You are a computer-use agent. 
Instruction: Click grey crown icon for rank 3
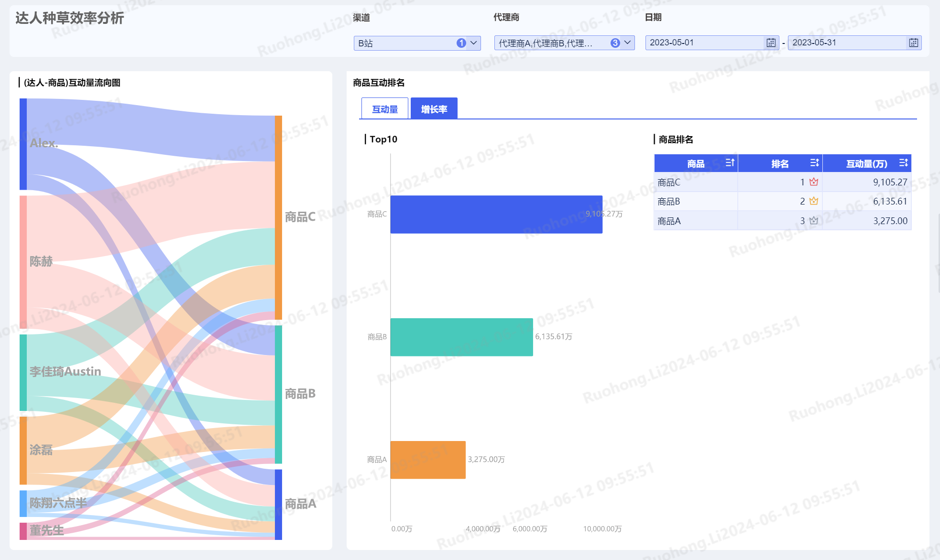[x=814, y=220]
